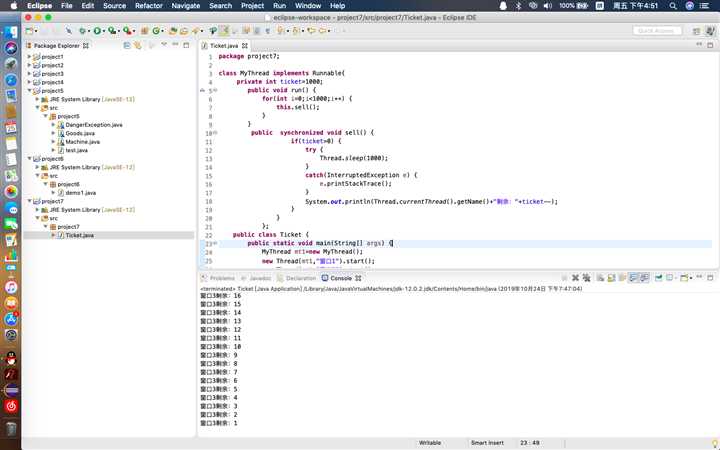Viewport: 720px width, 450px height.
Task: Toggle Show Console When Output Changes
Action: (x=635, y=278)
